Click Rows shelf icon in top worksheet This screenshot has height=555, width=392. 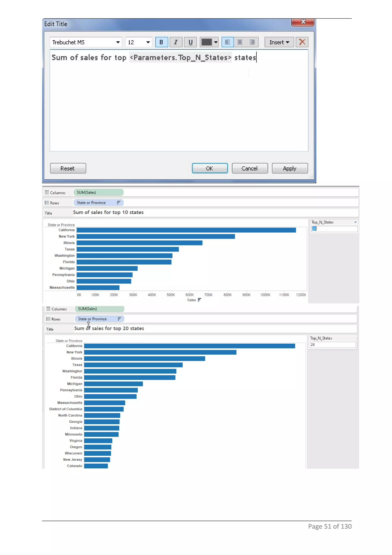47,203
